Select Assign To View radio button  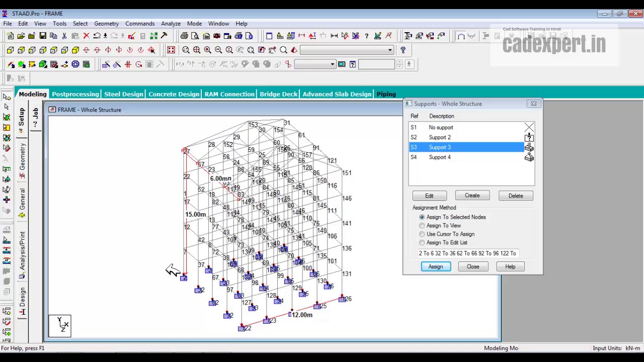422,226
